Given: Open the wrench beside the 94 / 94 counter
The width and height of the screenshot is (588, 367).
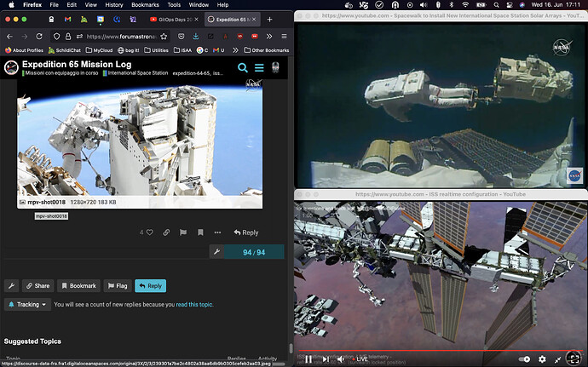Looking at the screenshot, I should pyautogui.click(x=216, y=252).
